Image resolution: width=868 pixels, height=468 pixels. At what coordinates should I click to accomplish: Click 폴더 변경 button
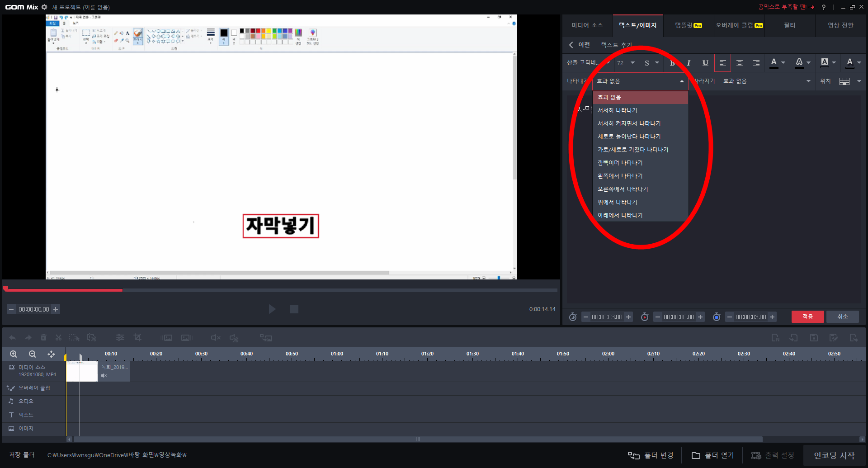tap(651, 455)
